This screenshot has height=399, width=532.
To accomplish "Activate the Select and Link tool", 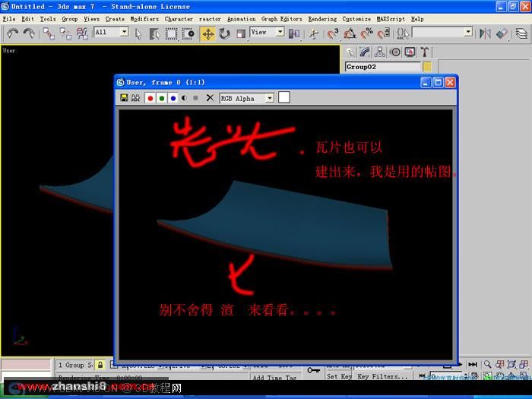I will 49,33.
